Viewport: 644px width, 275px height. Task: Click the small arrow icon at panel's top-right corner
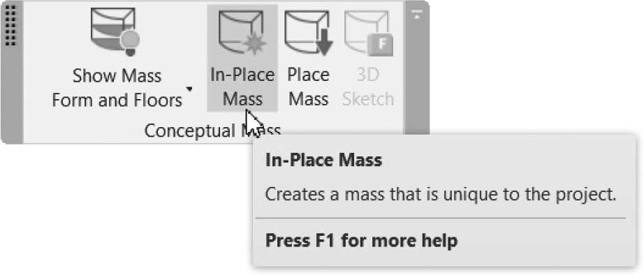click(417, 15)
